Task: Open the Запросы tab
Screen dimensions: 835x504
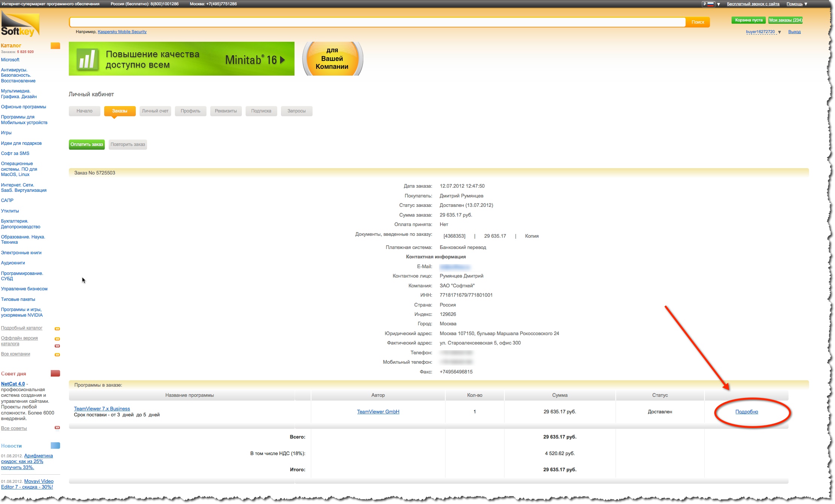Action: click(296, 111)
